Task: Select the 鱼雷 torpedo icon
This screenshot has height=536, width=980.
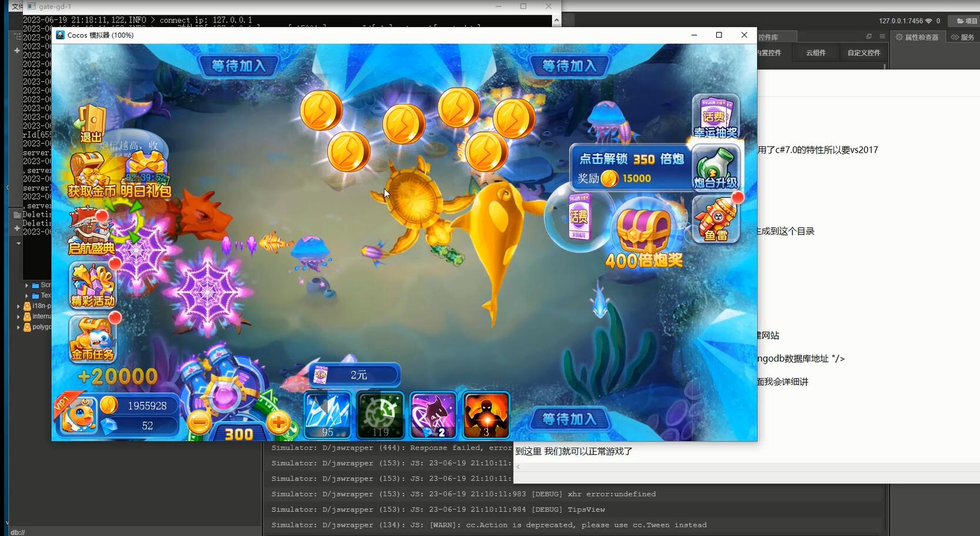Action: pyautogui.click(x=716, y=219)
